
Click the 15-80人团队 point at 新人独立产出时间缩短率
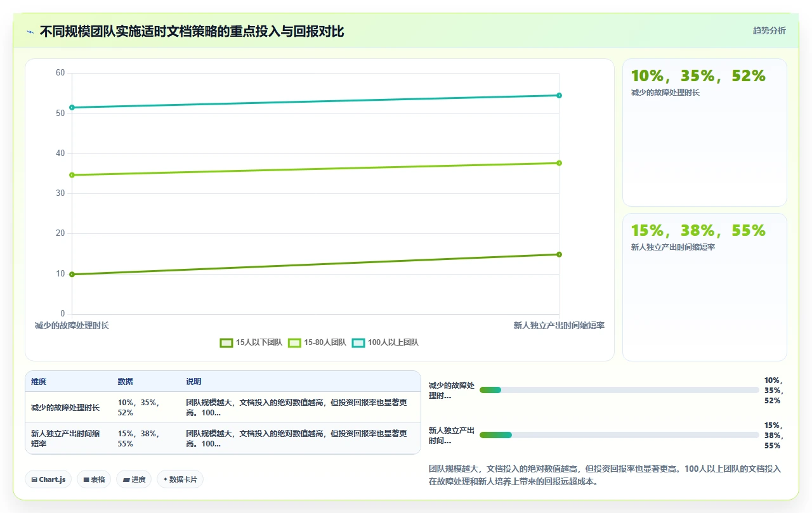point(559,163)
